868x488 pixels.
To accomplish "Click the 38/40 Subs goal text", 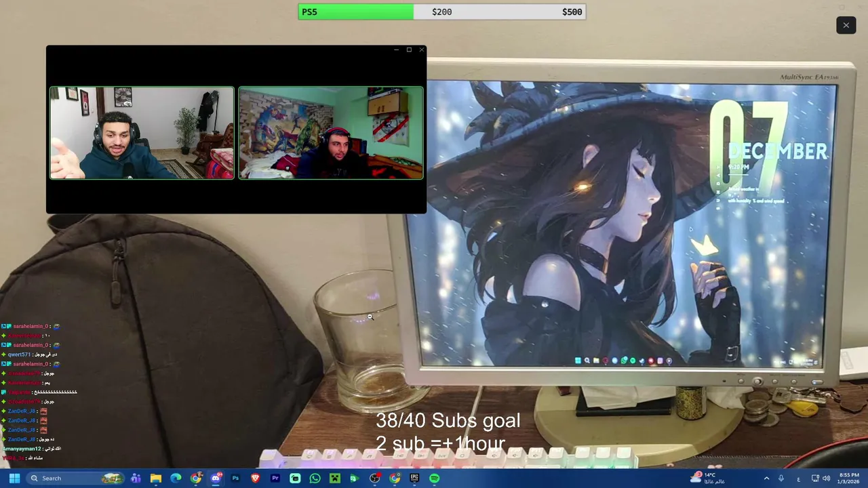I will (x=448, y=421).
